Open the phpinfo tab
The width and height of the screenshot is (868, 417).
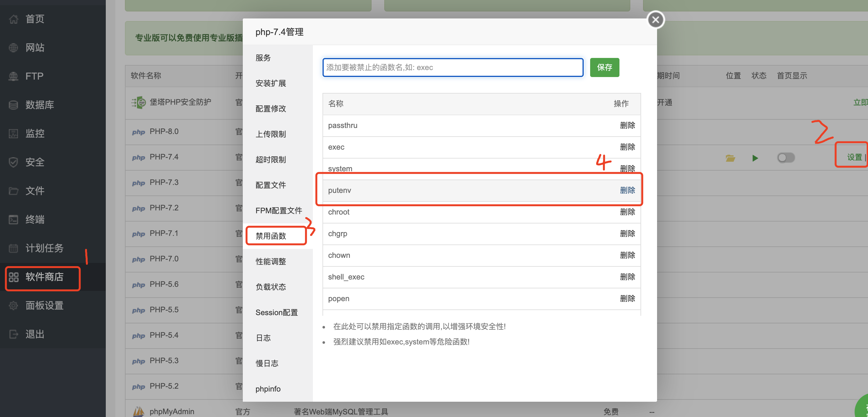[x=268, y=389]
